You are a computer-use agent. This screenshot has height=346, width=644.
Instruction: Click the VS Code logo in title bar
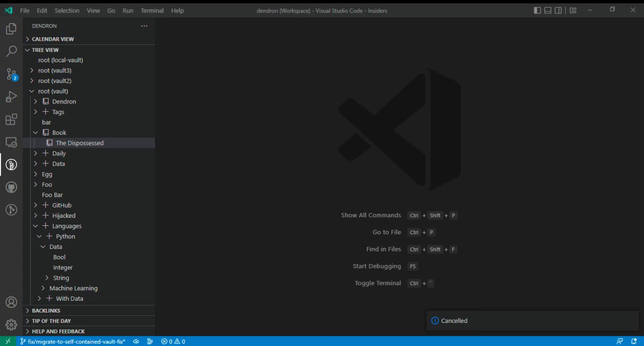point(9,11)
